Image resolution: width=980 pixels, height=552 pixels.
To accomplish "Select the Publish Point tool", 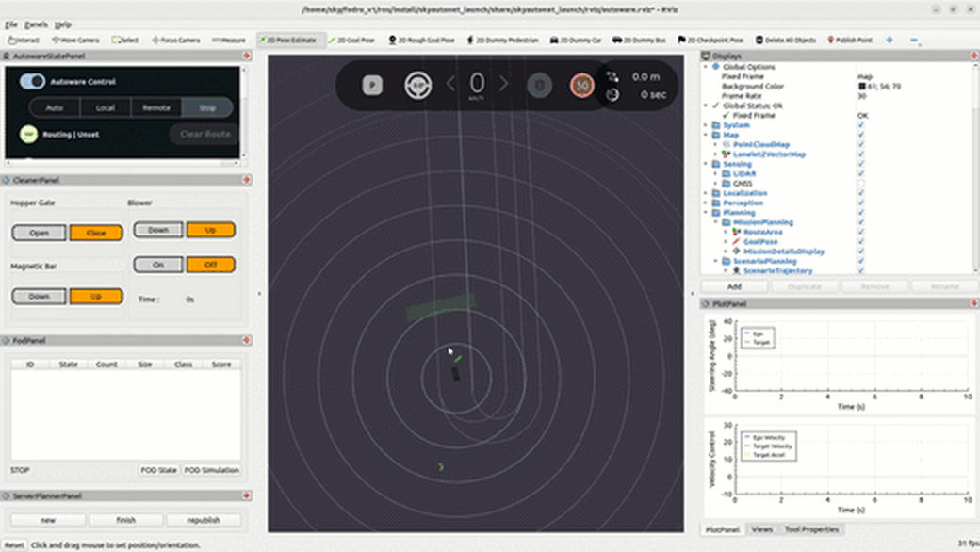I will tap(850, 40).
